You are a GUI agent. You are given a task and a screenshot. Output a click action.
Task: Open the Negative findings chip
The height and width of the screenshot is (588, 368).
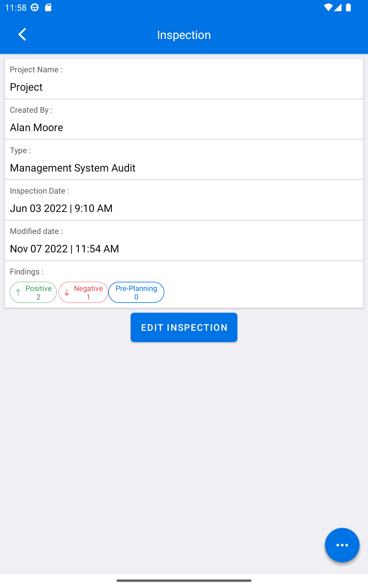83,292
